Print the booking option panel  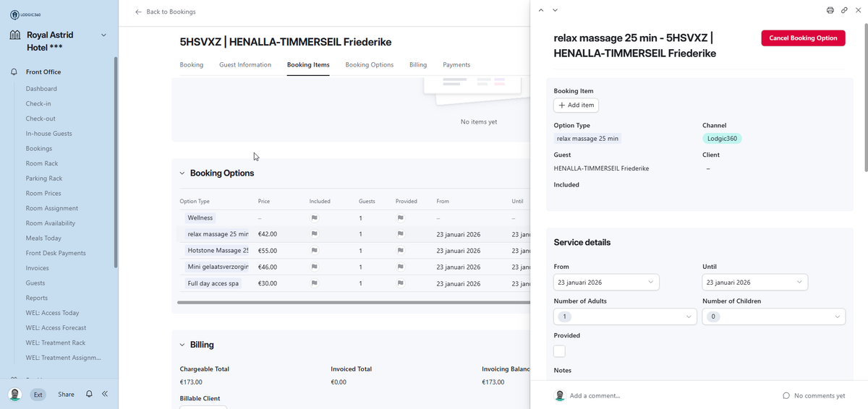[830, 10]
